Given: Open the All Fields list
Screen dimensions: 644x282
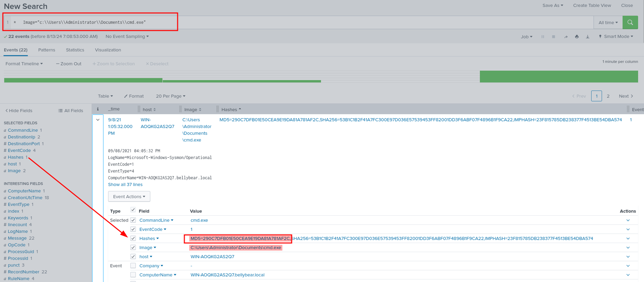Looking at the screenshot, I should (x=71, y=110).
